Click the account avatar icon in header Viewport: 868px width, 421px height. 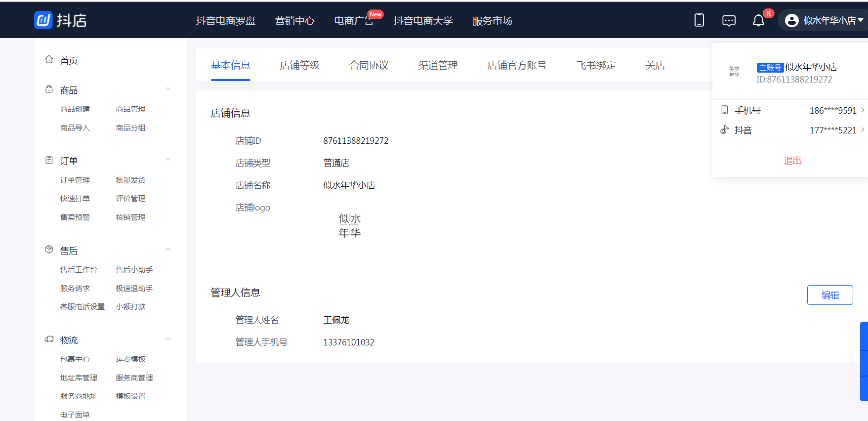[x=791, y=21]
